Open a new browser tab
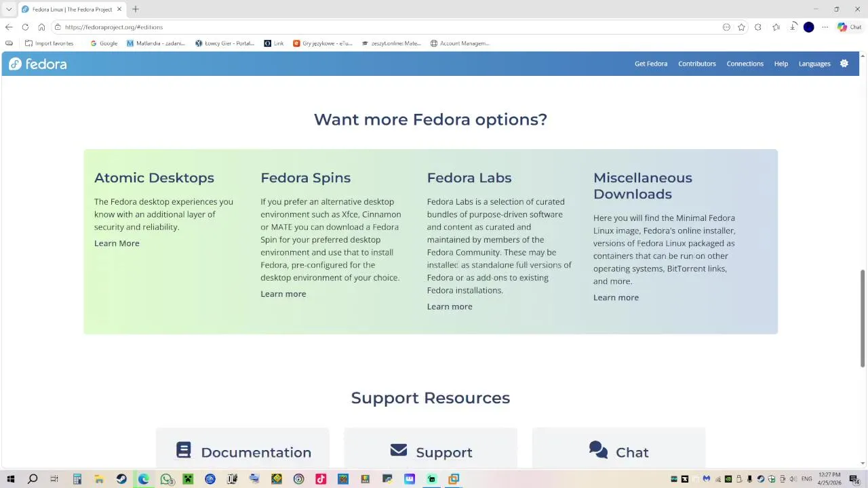This screenshot has height=488, width=868. [x=136, y=9]
